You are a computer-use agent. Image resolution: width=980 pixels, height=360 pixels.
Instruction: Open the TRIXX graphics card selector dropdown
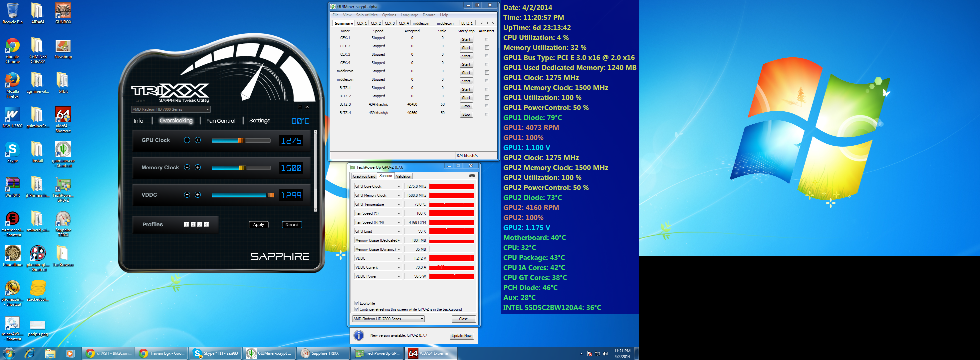(x=170, y=109)
